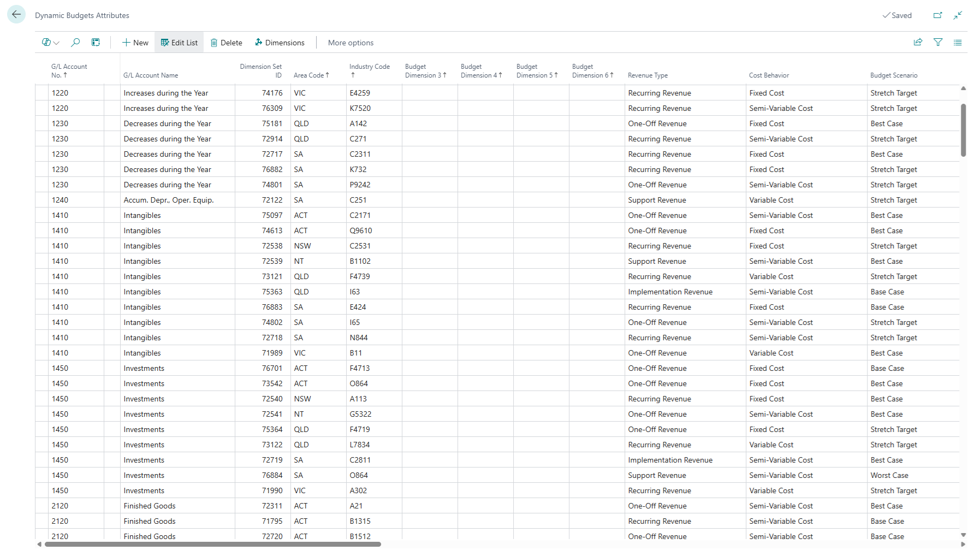
Task: Open the filter pane icon
Action: click(938, 43)
